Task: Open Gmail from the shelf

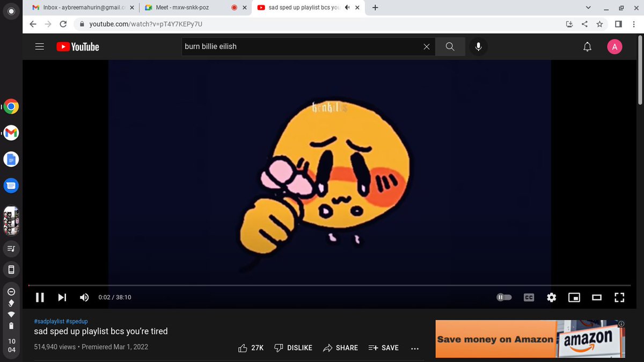Action: click(x=11, y=133)
